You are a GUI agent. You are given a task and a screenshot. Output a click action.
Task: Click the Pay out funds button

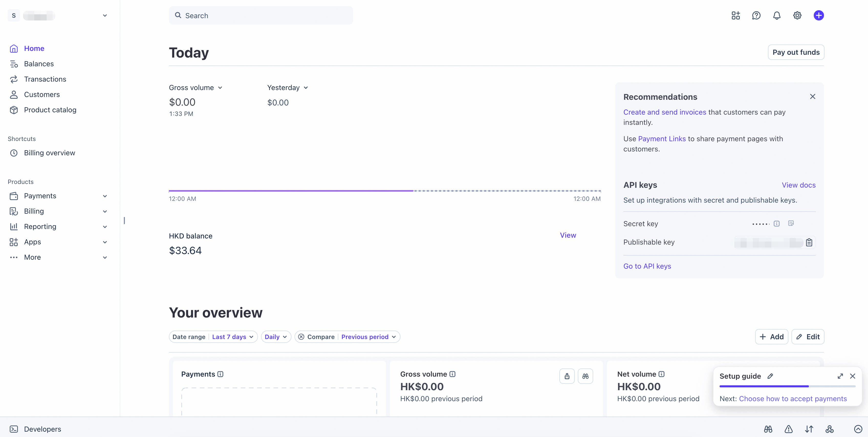(796, 52)
